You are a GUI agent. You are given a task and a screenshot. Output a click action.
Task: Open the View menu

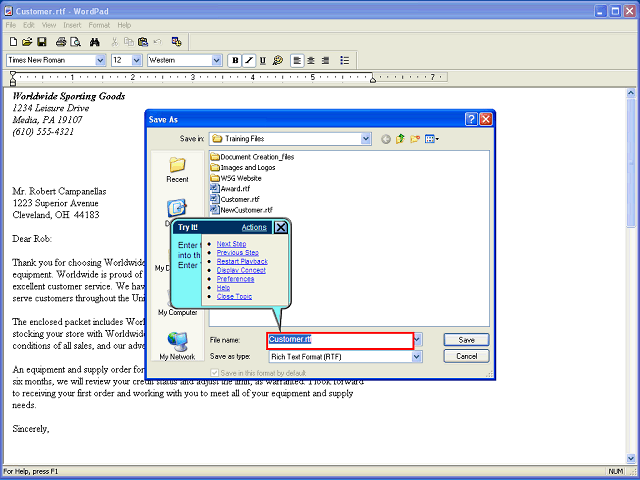point(49,25)
